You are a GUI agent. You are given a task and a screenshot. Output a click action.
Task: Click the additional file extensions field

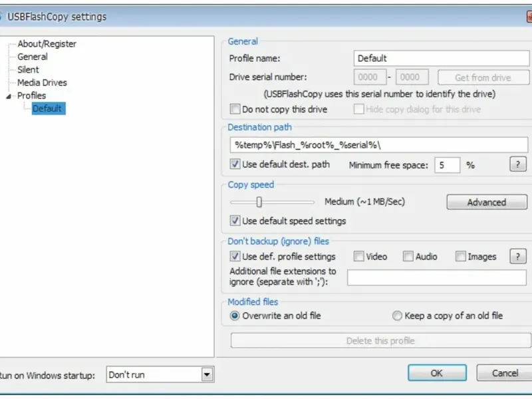click(x=437, y=277)
